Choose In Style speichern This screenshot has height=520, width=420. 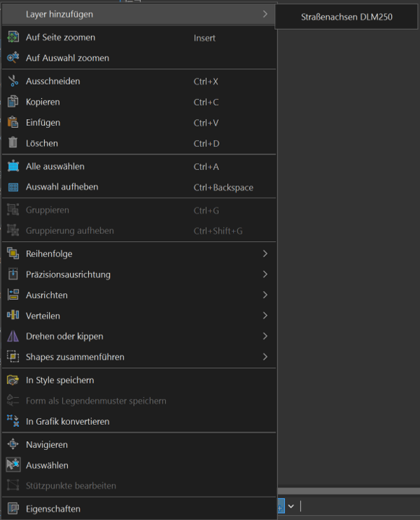tap(139, 380)
